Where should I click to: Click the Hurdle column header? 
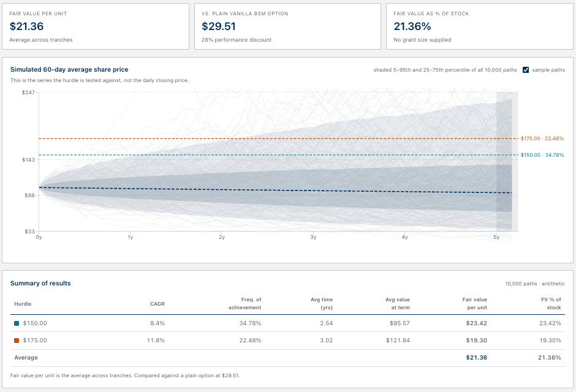pos(23,304)
